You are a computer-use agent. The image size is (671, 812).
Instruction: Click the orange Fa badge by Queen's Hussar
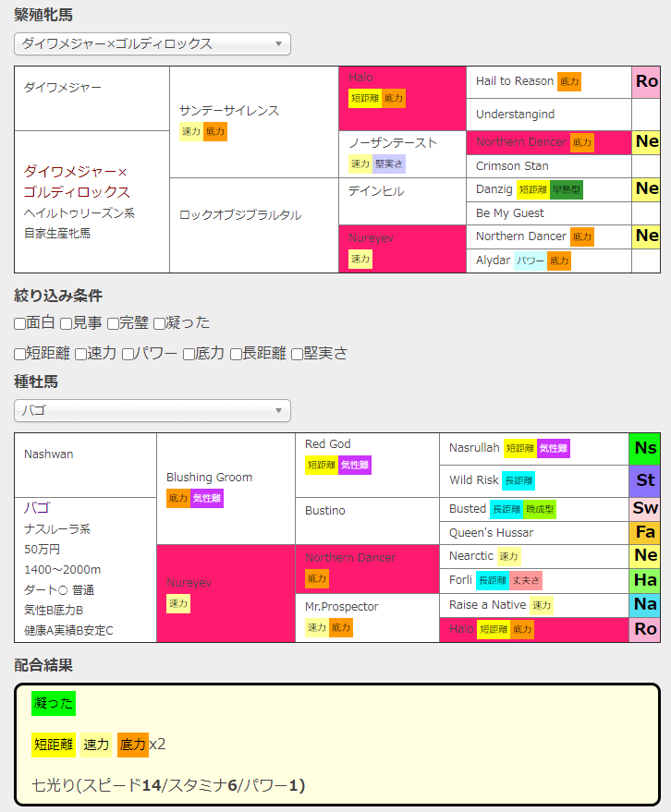(x=645, y=532)
